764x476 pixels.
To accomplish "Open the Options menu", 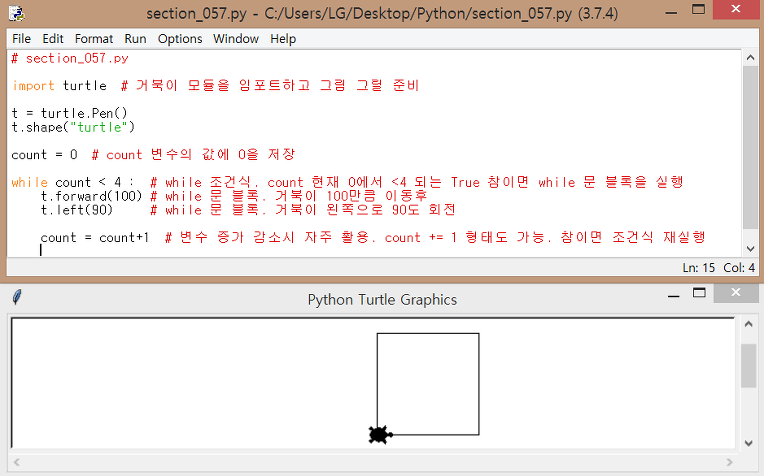I will (x=180, y=38).
